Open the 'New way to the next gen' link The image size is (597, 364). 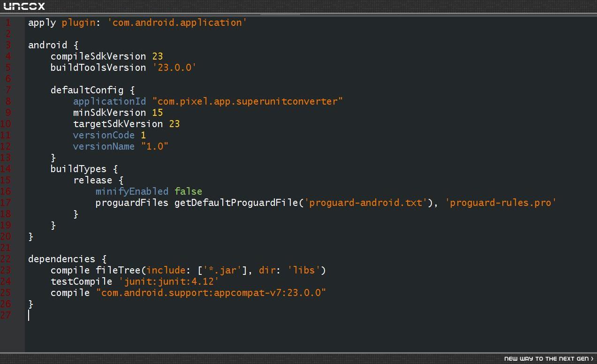[549, 359]
